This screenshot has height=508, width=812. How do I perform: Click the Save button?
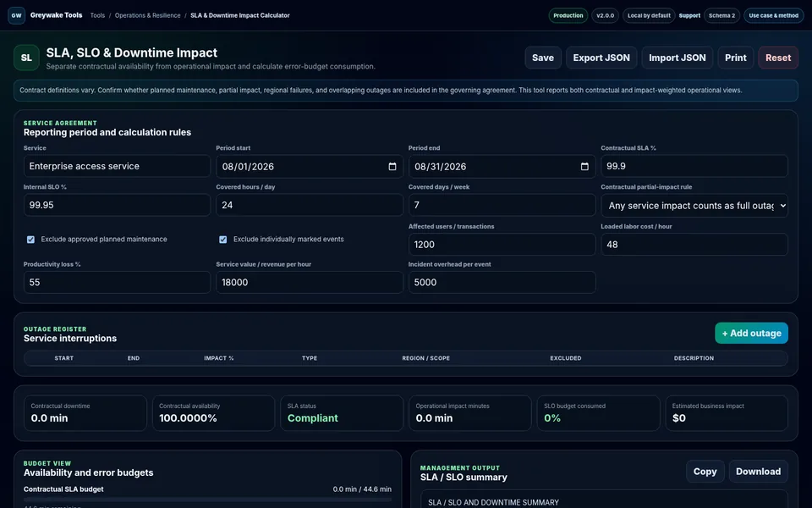click(543, 58)
